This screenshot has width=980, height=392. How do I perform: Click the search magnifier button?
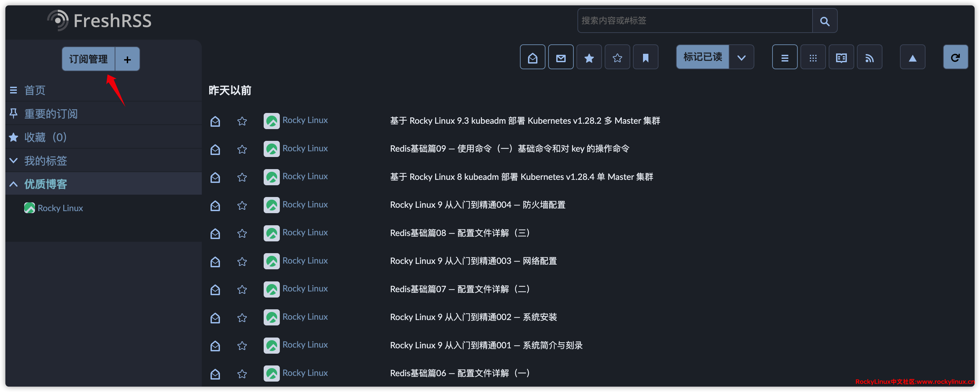pos(824,21)
